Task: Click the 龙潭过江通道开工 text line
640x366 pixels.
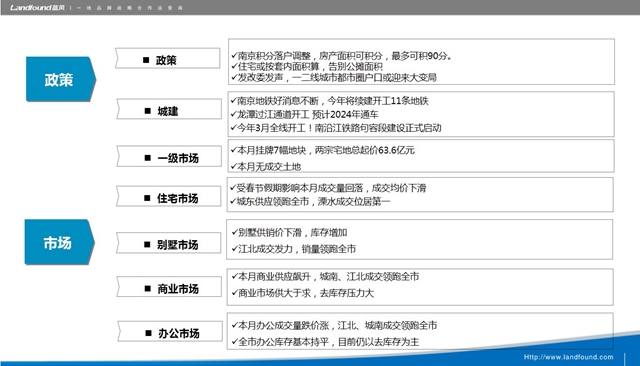Action: [304, 115]
